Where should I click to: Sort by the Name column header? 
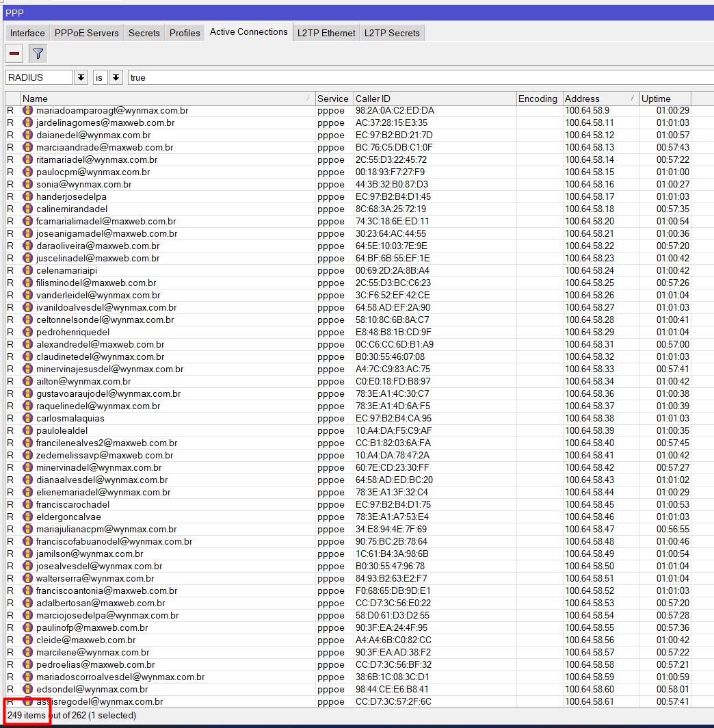[168, 99]
